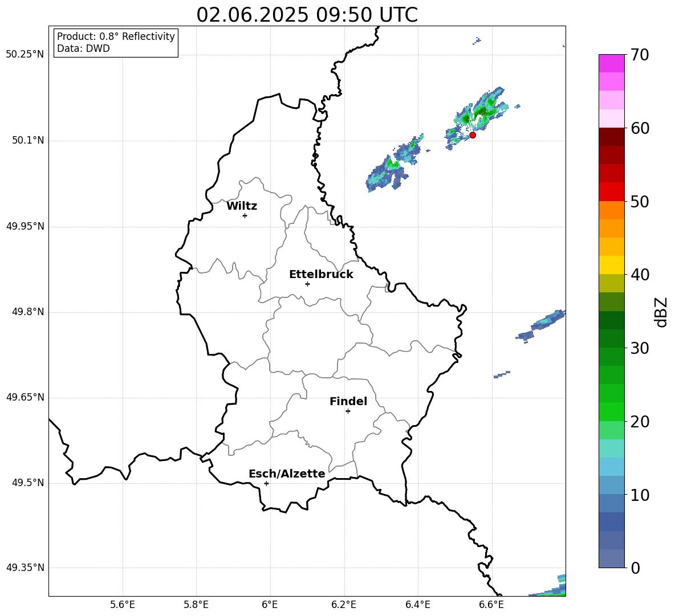This screenshot has height=616, width=675.
Task: Click the colorbar tick label 40
Action: (x=640, y=275)
